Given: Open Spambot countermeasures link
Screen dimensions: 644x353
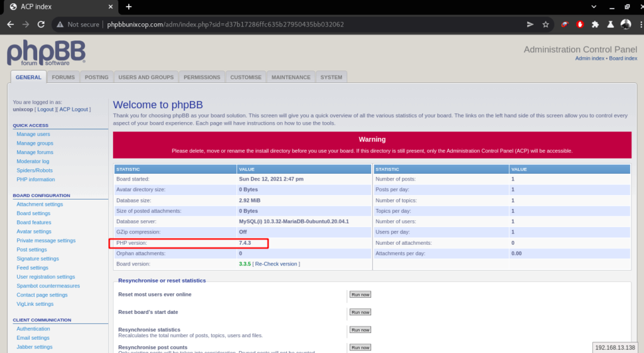Looking at the screenshot, I should pyautogui.click(x=48, y=286).
